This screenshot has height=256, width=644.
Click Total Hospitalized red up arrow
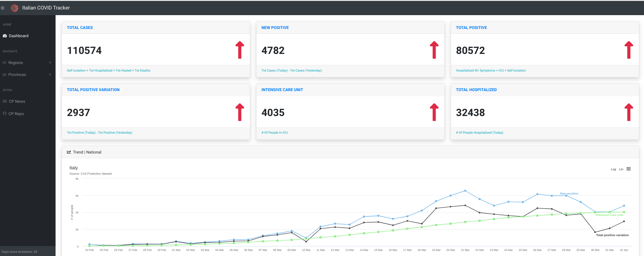tap(629, 112)
